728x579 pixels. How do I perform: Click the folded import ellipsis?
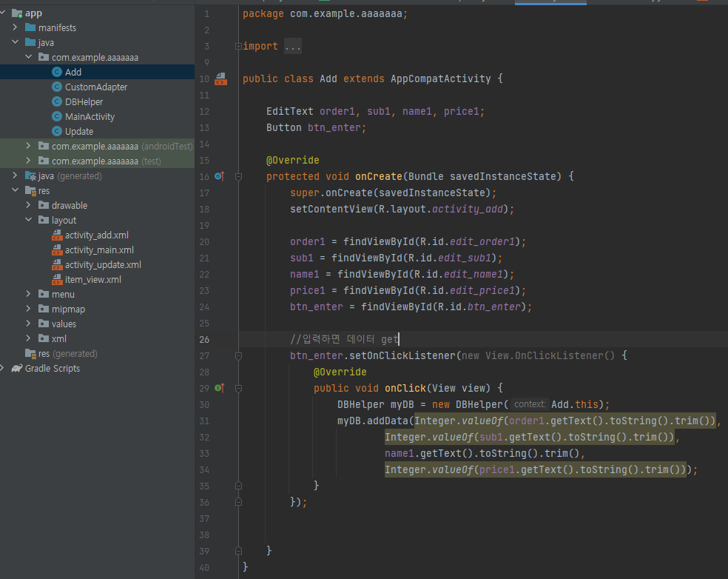coord(292,46)
